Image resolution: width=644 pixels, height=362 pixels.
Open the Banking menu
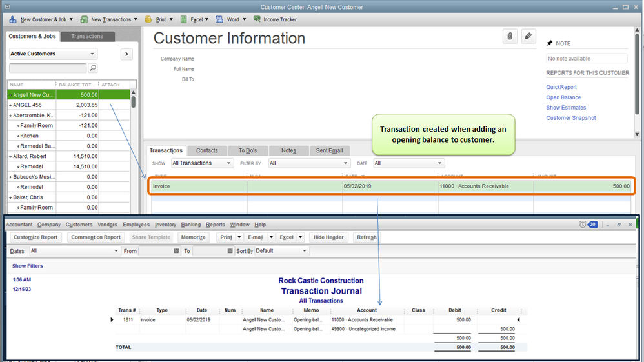tap(191, 225)
